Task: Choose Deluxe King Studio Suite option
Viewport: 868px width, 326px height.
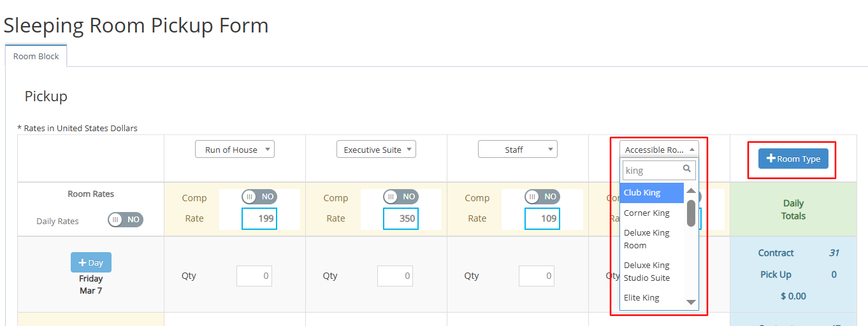Action: 647,271
